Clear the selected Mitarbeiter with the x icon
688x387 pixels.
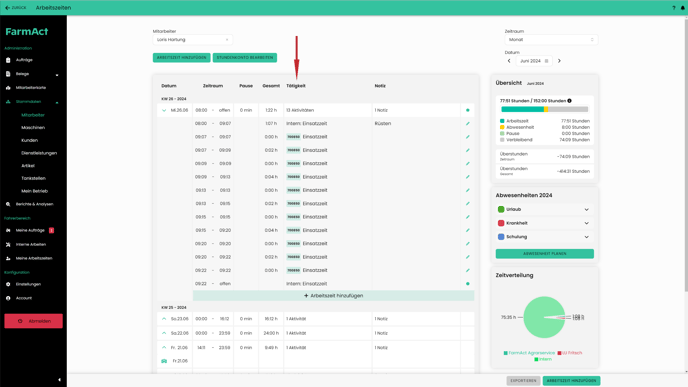(227, 39)
